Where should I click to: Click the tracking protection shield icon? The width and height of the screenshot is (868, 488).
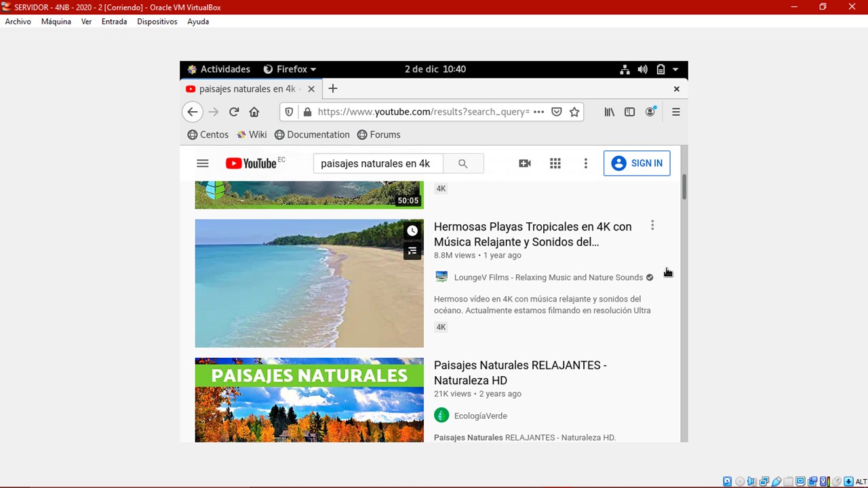[290, 112]
